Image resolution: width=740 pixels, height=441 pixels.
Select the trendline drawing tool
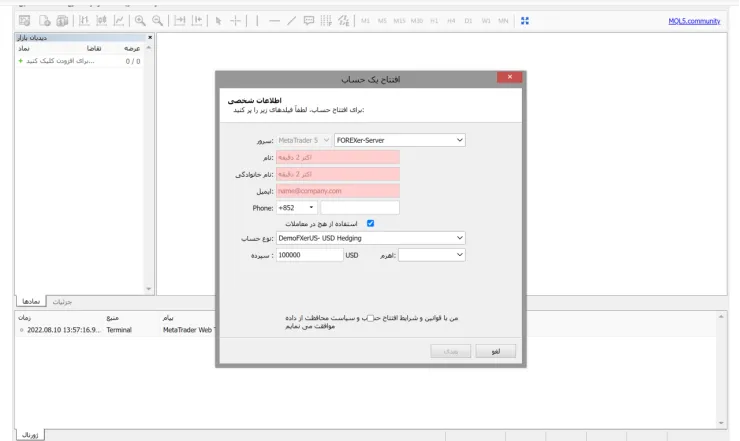tap(291, 21)
